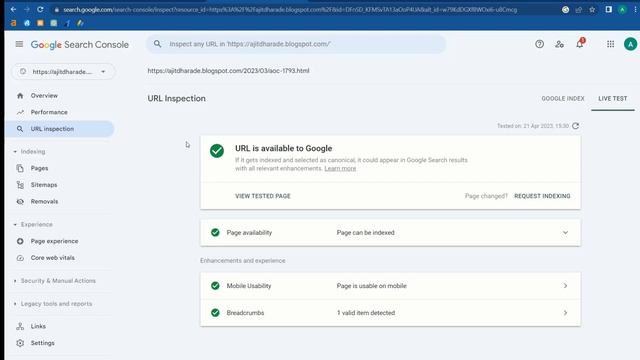
Task: Click the View Tested Page button
Action: 263,196
